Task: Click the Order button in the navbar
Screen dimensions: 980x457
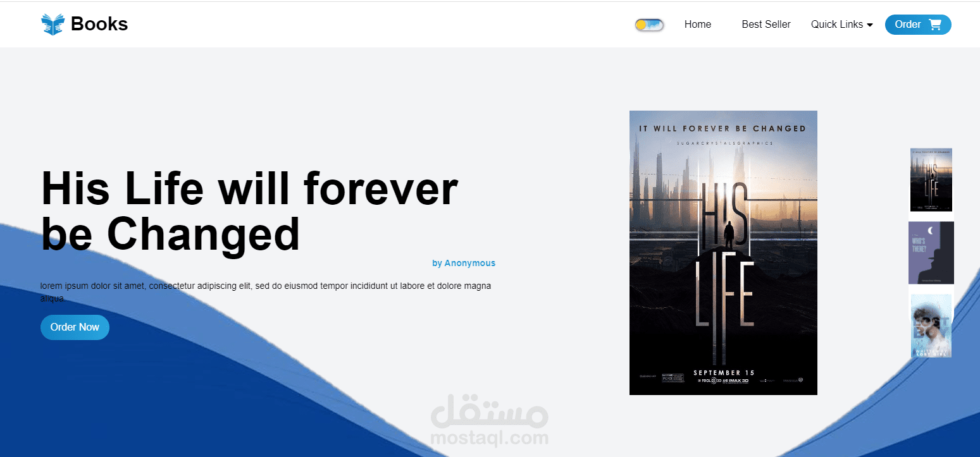Action: 918,25
